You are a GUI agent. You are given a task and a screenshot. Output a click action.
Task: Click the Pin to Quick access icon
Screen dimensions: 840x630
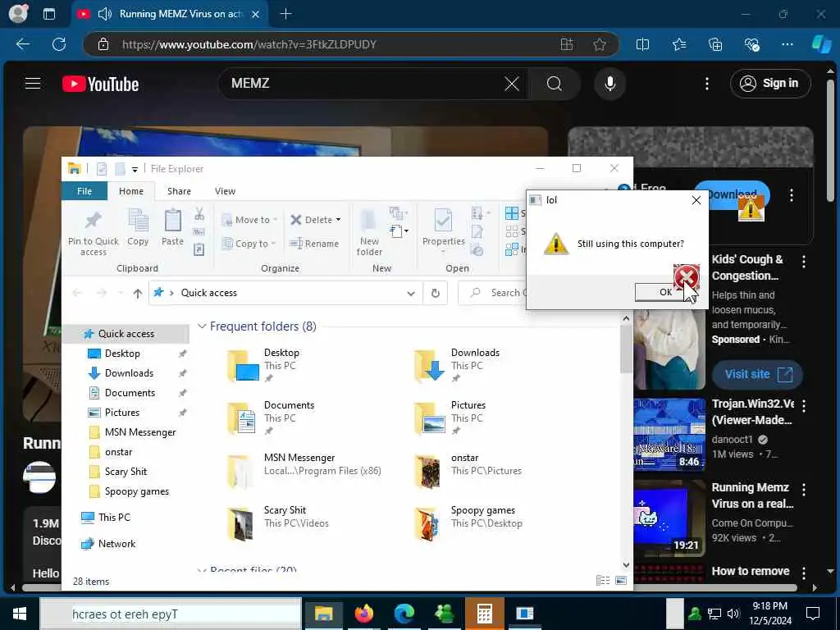click(x=94, y=220)
